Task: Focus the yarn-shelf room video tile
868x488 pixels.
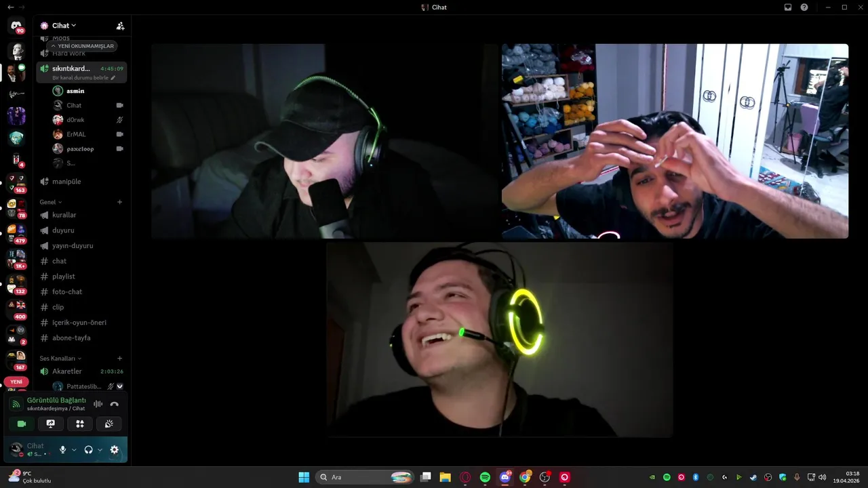Action: click(675, 141)
